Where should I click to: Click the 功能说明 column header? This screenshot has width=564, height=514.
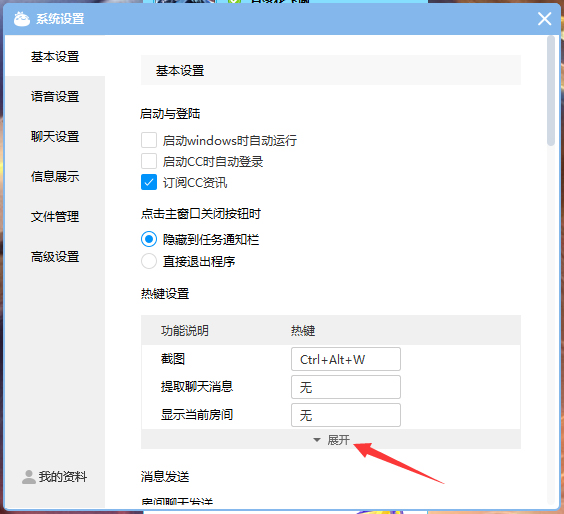click(185, 330)
